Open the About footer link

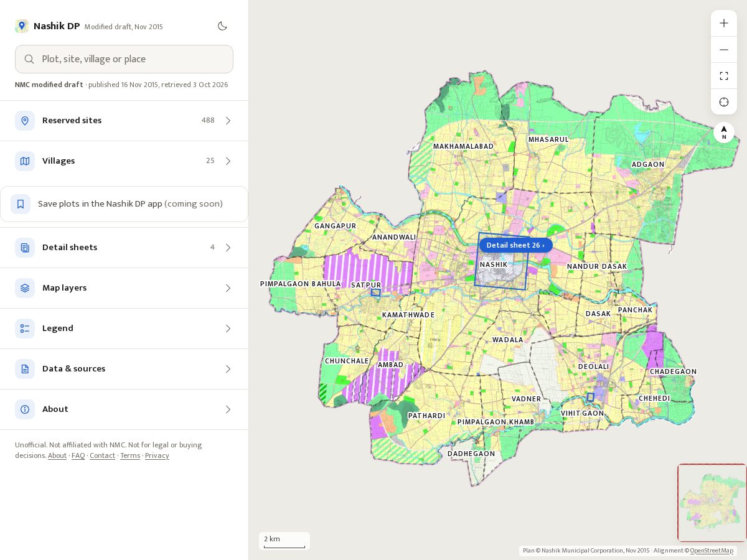(x=57, y=455)
